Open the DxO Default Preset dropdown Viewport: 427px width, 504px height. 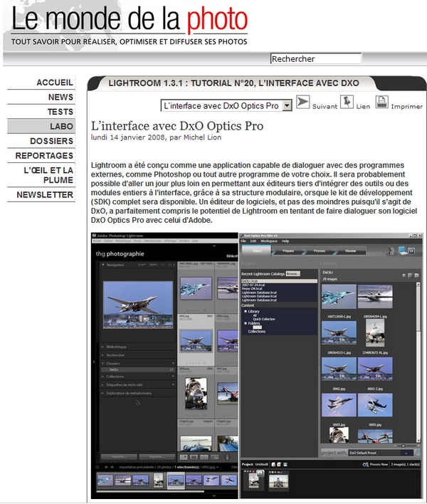point(406,453)
